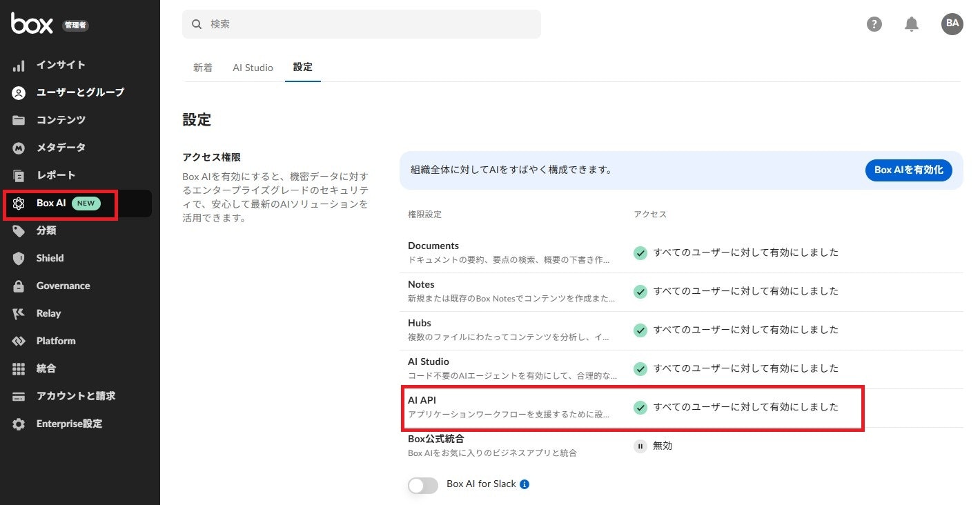Screen dimensions: 980x505
Task: Click the green check next to Documents access
Action: tap(640, 253)
